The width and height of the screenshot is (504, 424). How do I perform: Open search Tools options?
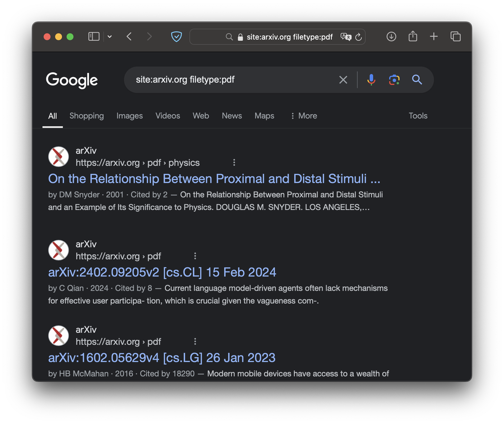tap(418, 116)
